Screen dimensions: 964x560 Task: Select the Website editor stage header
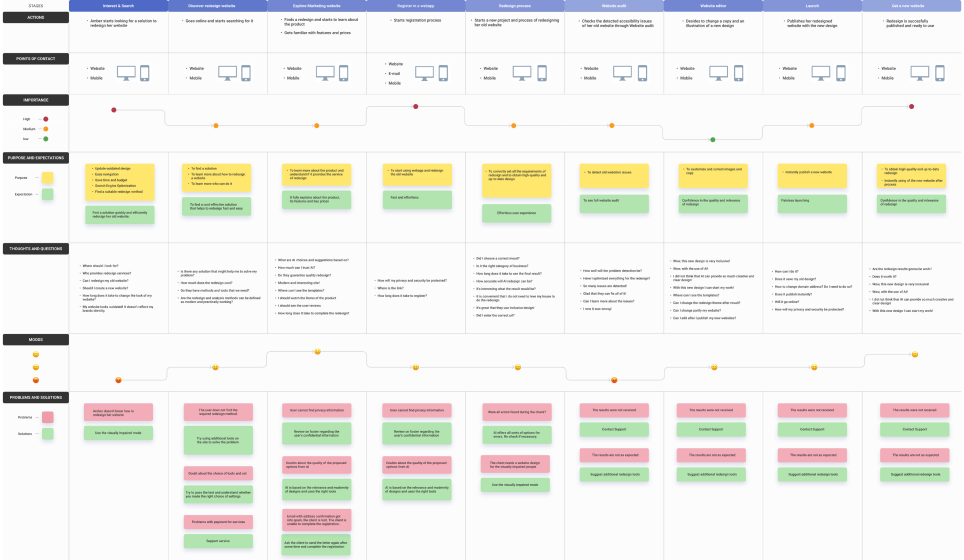pos(713,6)
